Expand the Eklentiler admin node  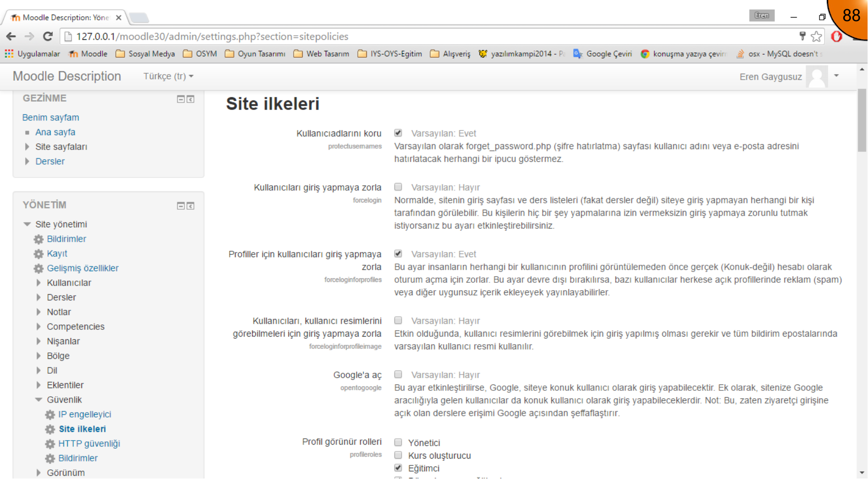click(x=38, y=385)
